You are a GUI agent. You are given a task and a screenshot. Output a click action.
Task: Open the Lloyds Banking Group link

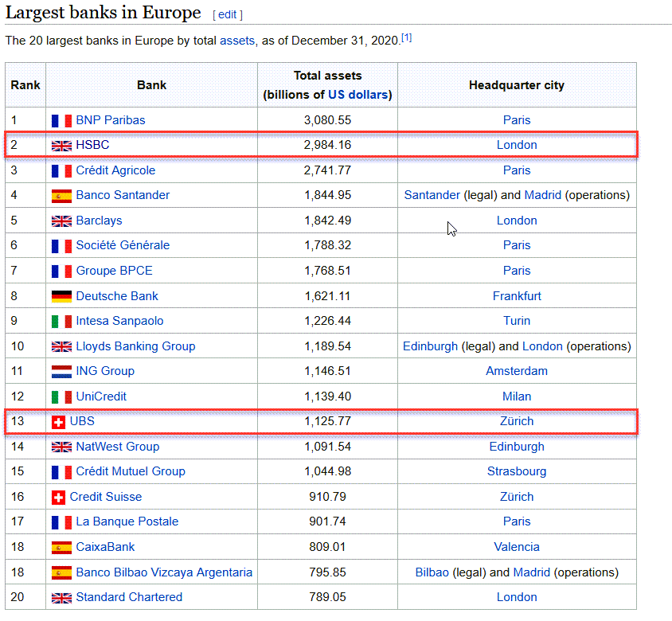tap(135, 346)
